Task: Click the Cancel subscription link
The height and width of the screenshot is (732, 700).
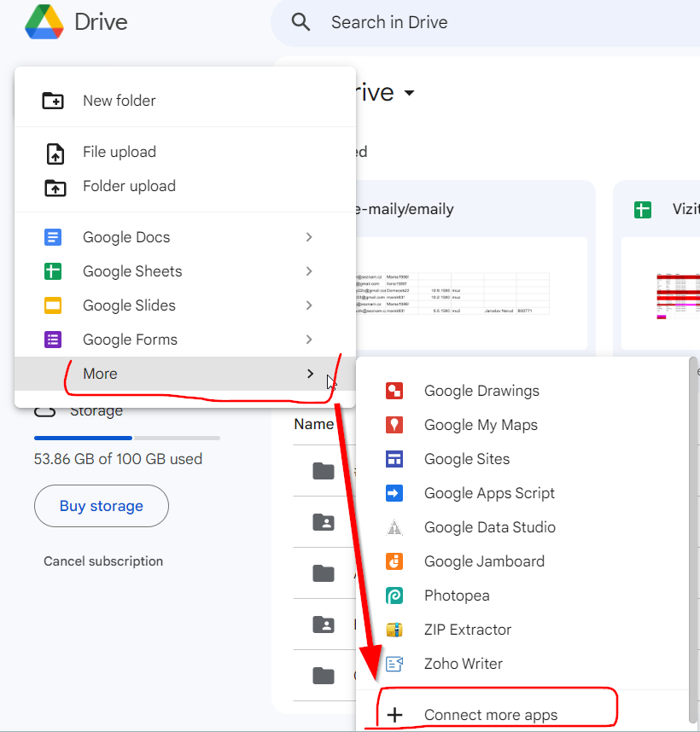Action: pyautogui.click(x=103, y=561)
